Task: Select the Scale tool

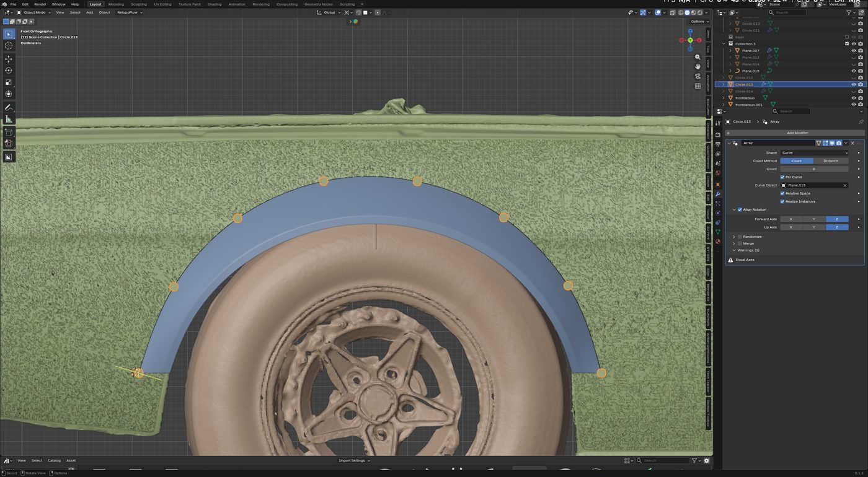Action: [9, 82]
